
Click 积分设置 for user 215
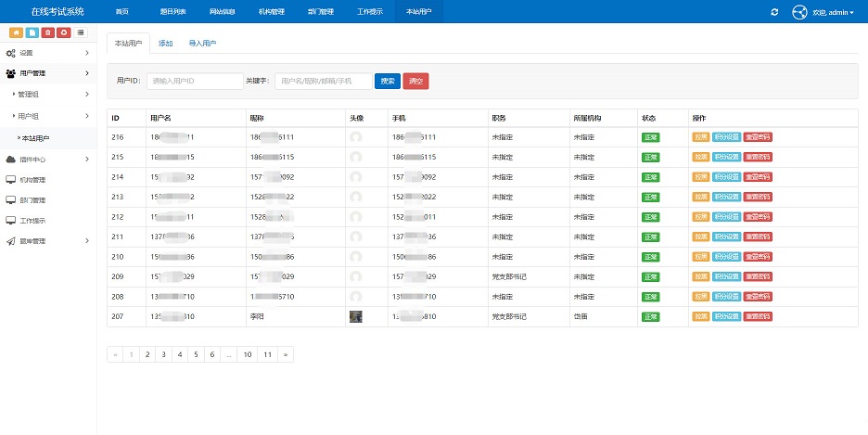pyautogui.click(x=726, y=157)
